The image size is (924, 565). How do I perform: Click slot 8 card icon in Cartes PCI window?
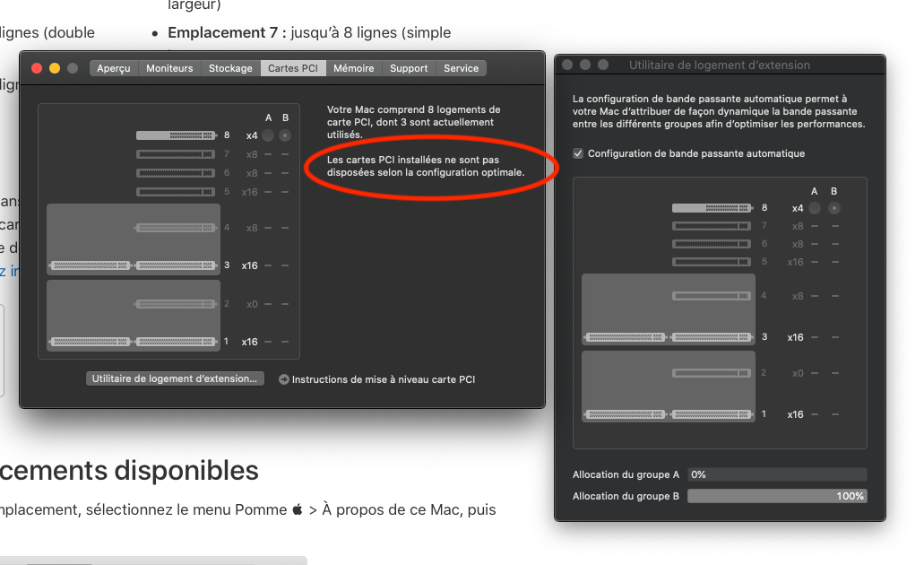[176, 135]
